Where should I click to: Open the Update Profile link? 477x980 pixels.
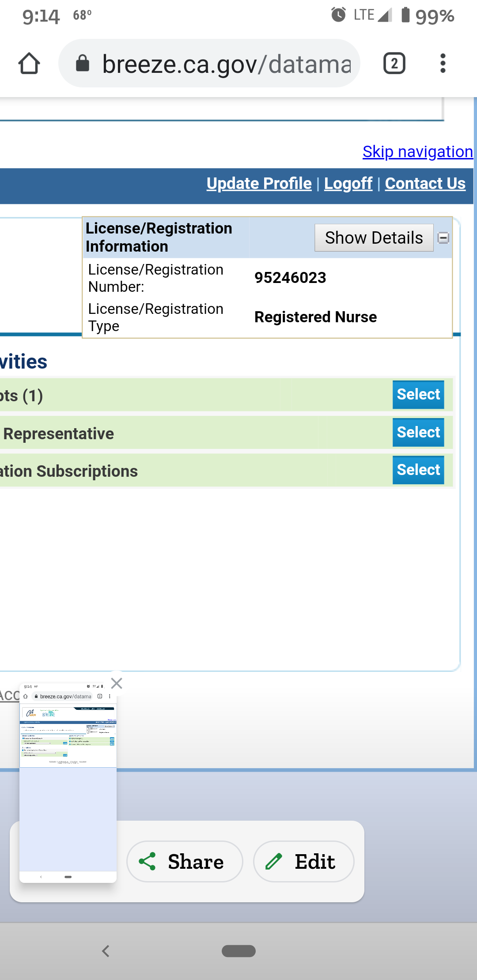point(259,183)
